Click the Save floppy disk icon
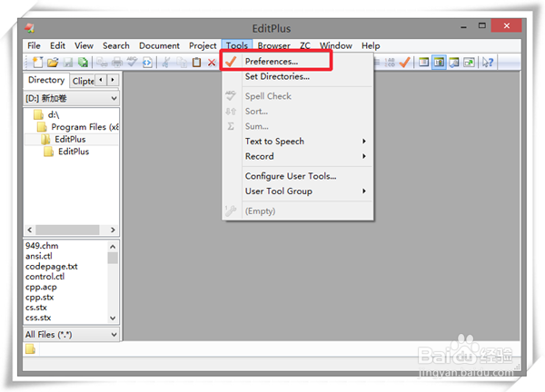The image size is (545, 392). pyautogui.click(x=68, y=63)
